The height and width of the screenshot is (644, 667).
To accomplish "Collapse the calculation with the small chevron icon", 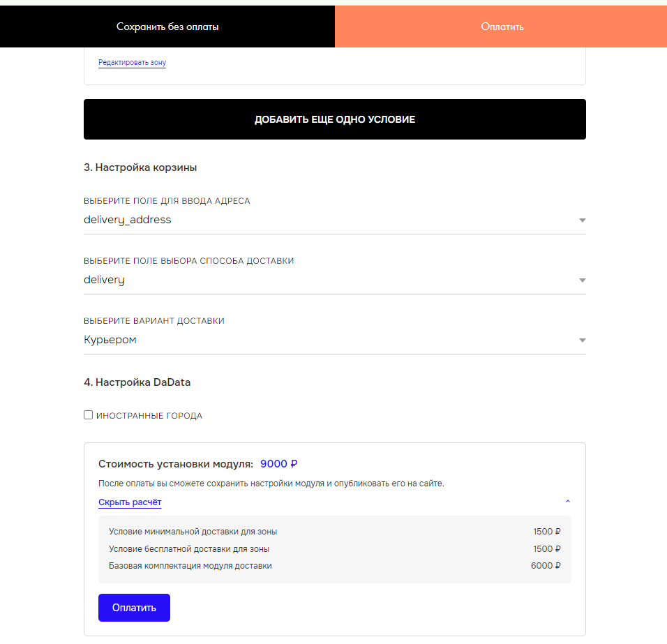I will click(x=567, y=502).
